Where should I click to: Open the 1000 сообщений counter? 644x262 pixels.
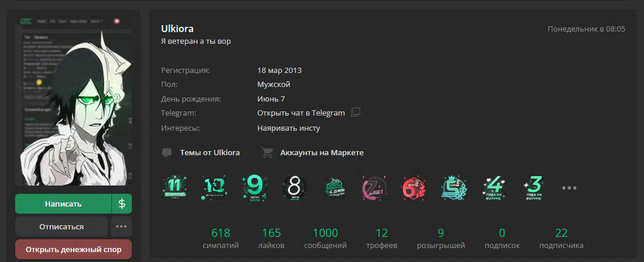325,239
